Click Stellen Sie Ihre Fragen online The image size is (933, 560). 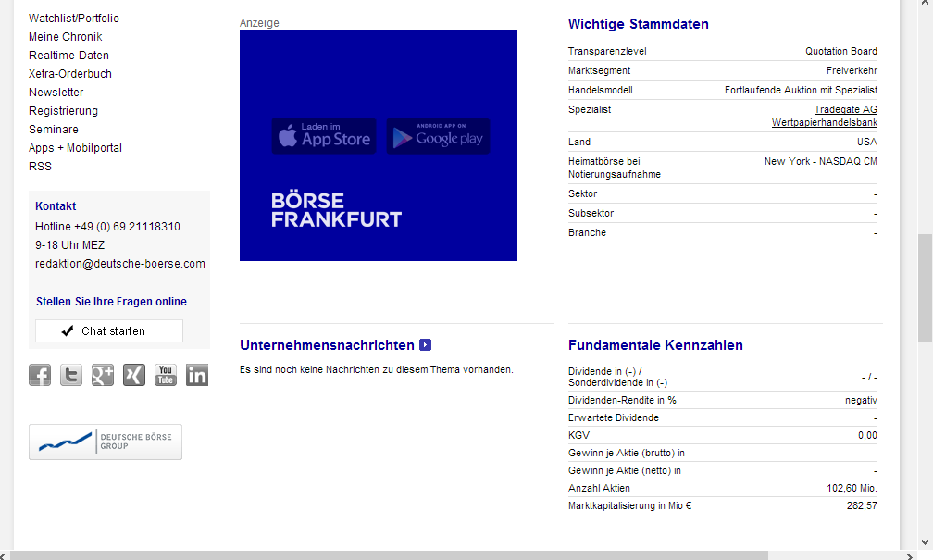pyautogui.click(x=110, y=301)
